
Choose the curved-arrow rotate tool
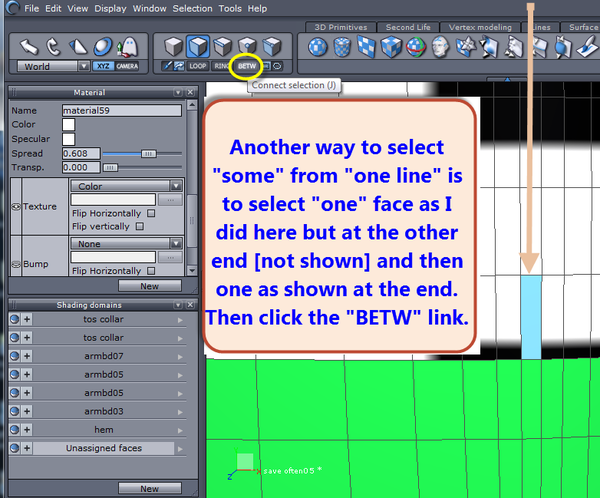(x=53, y=47)
